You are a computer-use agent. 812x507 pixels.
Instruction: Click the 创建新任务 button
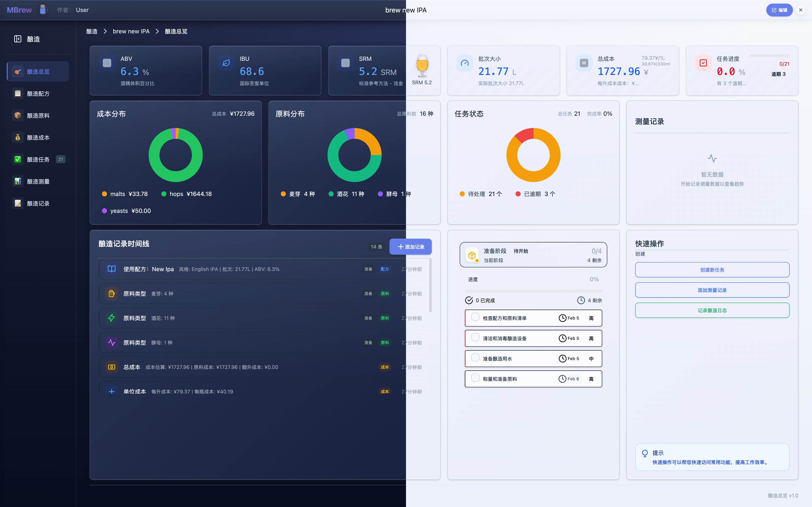712,270
